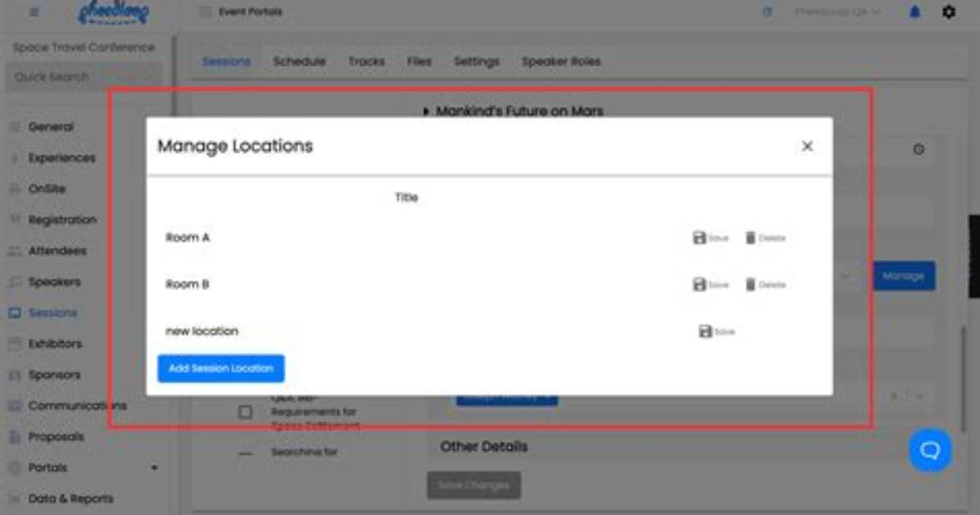Save the Room A location

pyautogui.click(x=710, y=238)
